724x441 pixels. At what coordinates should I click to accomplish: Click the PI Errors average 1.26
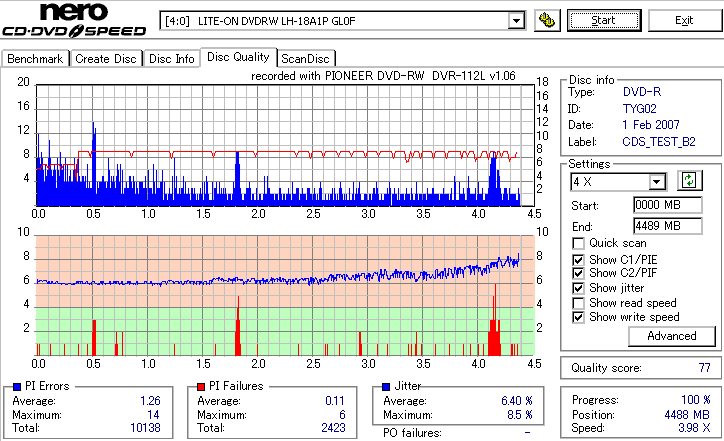click(151, 401)
